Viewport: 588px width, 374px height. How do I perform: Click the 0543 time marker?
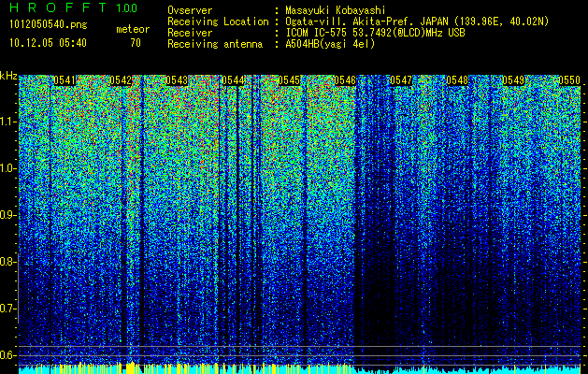(177, 80)
